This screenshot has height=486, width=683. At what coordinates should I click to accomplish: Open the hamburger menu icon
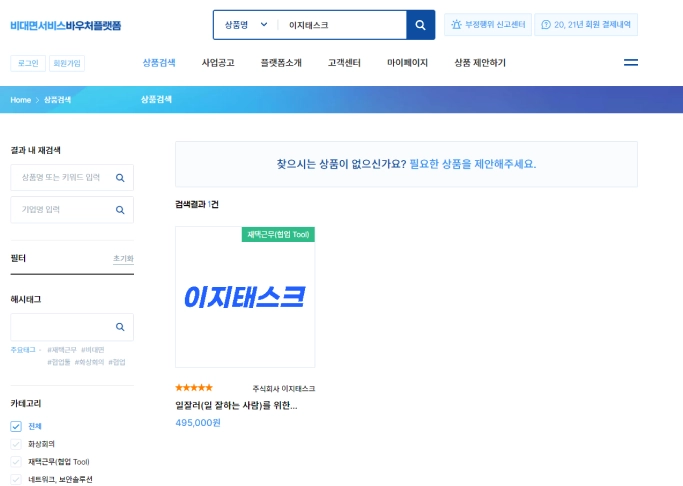point(631,63)
